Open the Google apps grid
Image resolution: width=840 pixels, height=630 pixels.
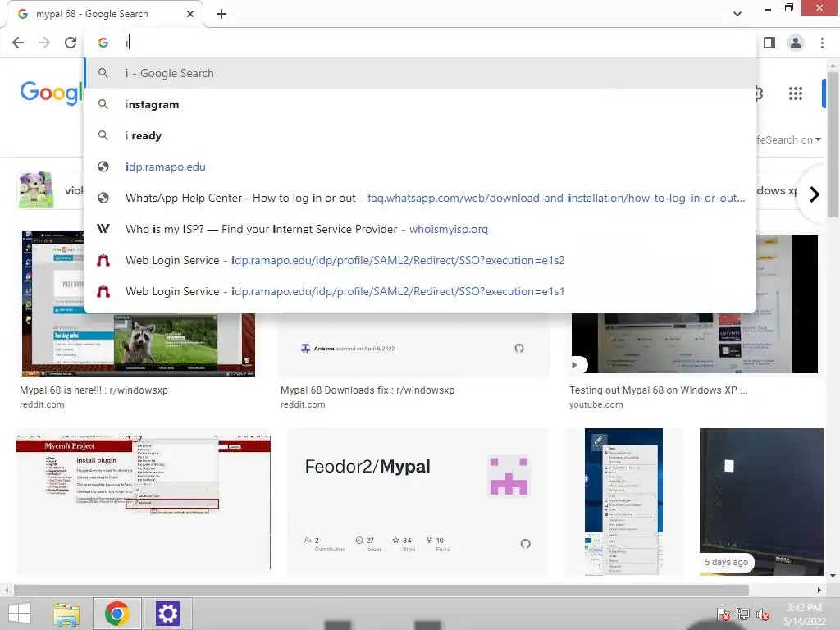(796, 94)
